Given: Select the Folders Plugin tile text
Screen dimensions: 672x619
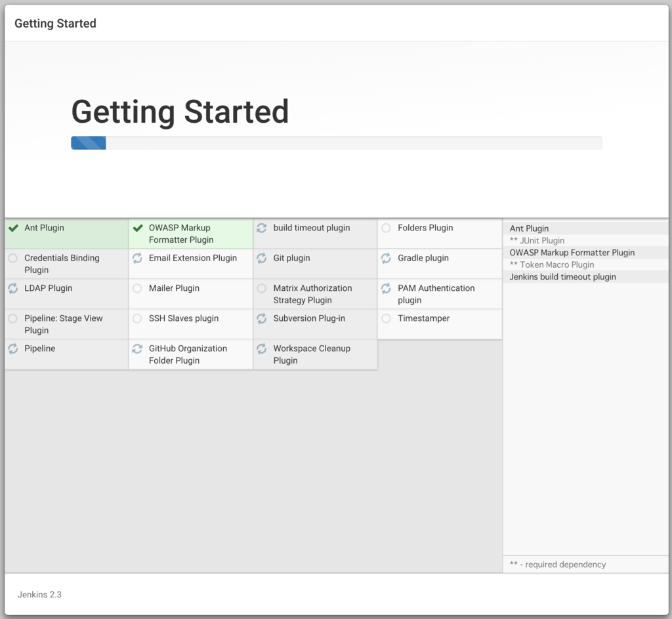Looking at the screenshot, I should click(x=425, y=228).
